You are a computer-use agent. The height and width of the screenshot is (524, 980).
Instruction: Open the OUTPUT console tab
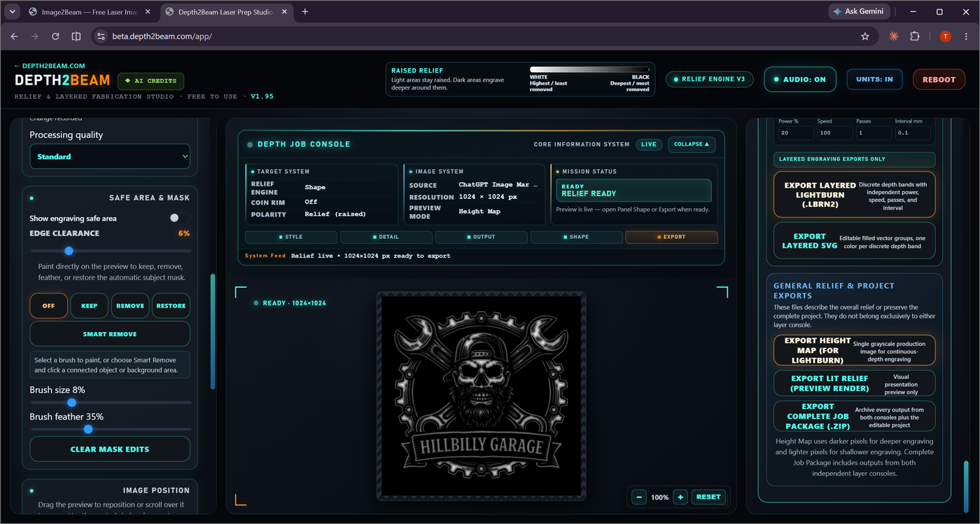(x=482, y=237)
